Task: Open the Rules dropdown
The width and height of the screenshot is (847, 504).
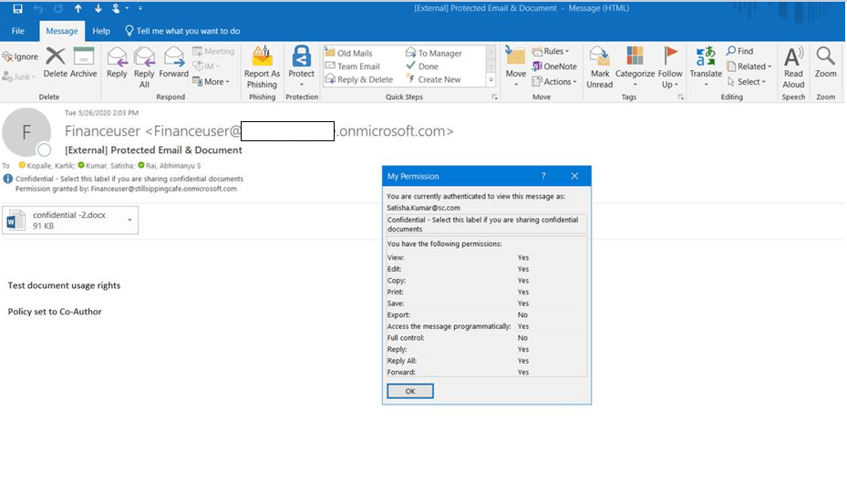Action: (551, 51)
